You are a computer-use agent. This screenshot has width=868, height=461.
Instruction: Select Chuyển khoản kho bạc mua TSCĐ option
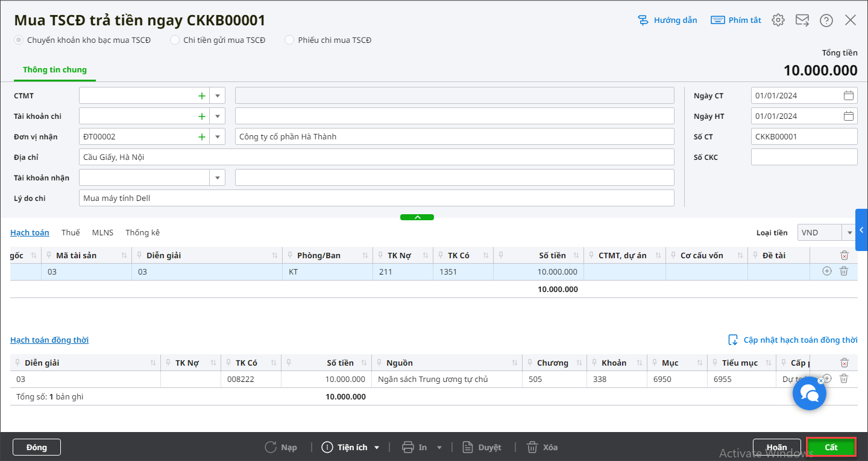pos(19,40)
